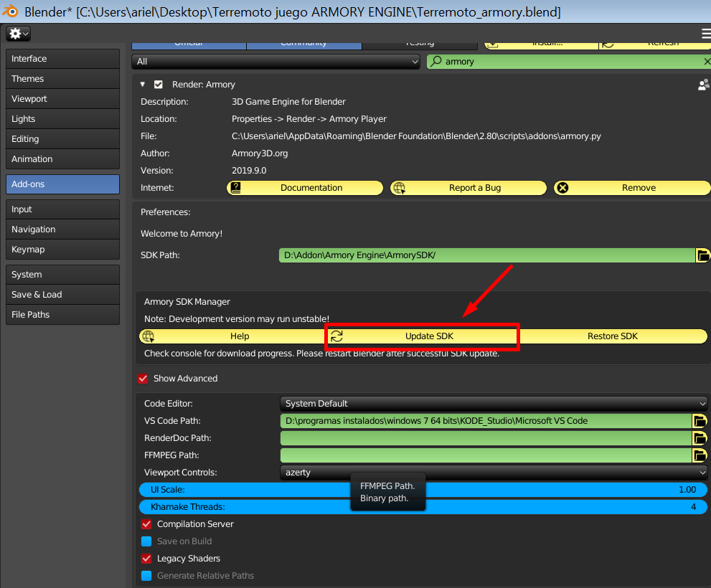
Task: Browse folder for SDK Path
Action: tap(702, 255)
